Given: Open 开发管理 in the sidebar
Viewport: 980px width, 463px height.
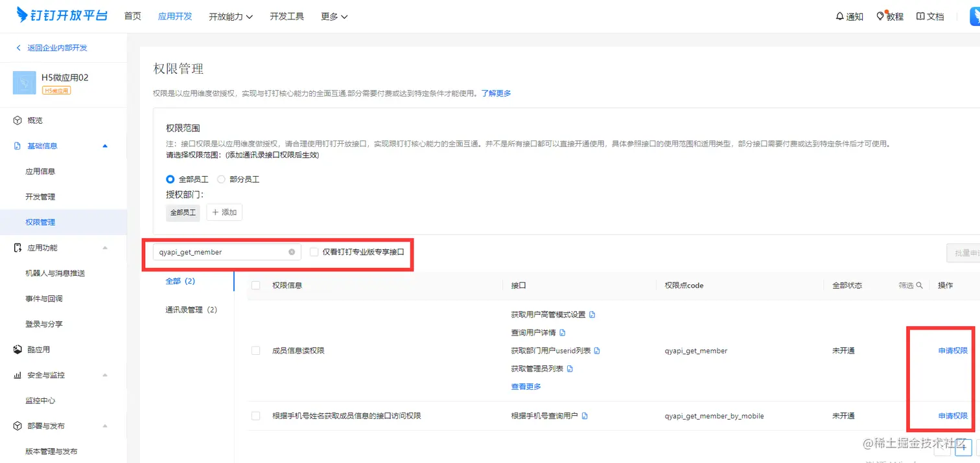Looking at the screenshot, I should coord(40,197).
